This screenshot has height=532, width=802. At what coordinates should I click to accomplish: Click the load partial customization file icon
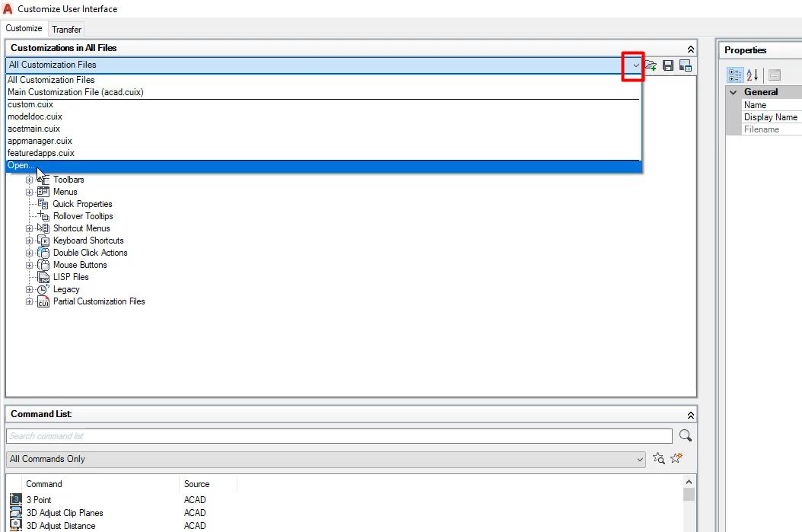click(650, 65)
